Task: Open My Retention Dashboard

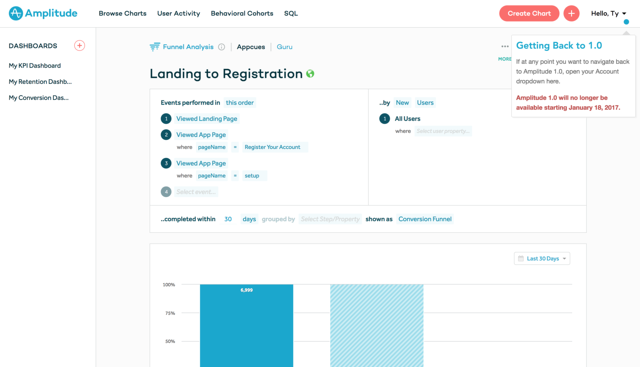Action: (x=40, y=82)
